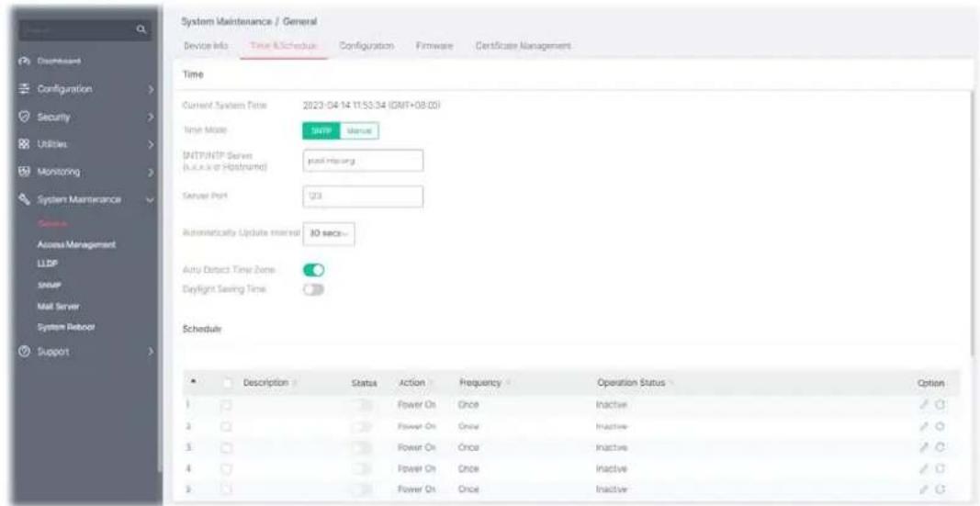Reset schedule row 4 using refresh icon
The image size is (980, 506).
(938, 468)
